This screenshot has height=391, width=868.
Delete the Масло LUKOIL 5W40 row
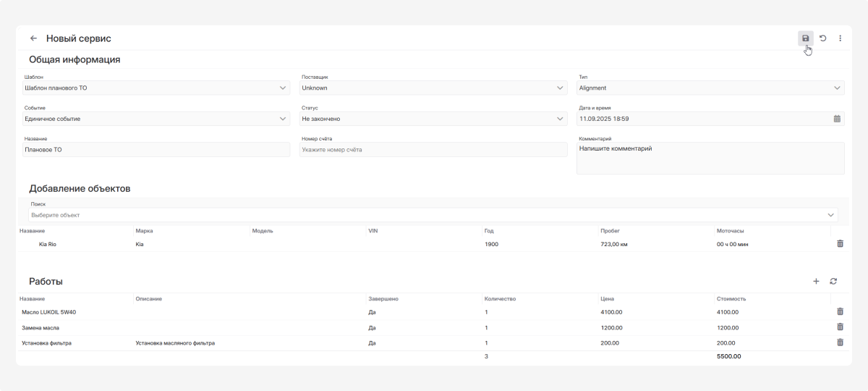840,311
